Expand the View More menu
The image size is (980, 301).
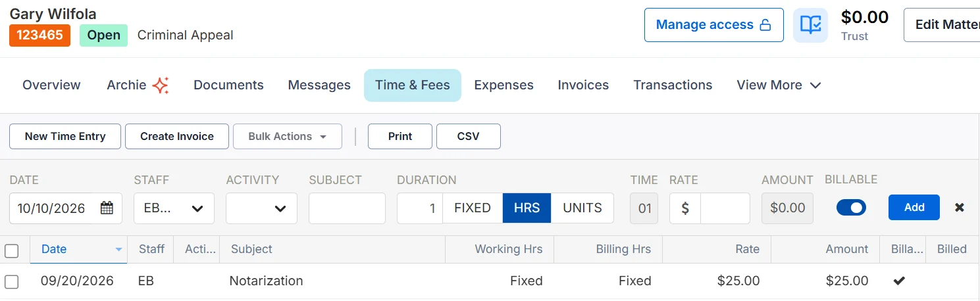779,85
